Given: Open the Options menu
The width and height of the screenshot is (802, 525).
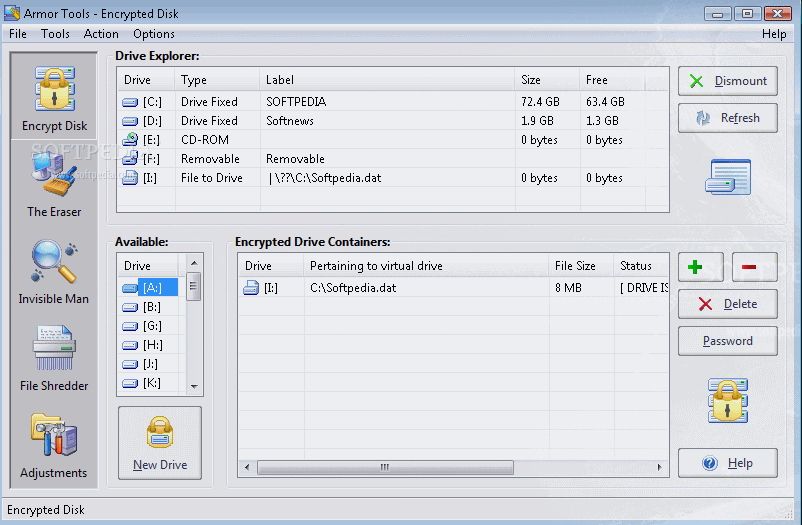Looking at the screenshot, I should coord(153,34).
